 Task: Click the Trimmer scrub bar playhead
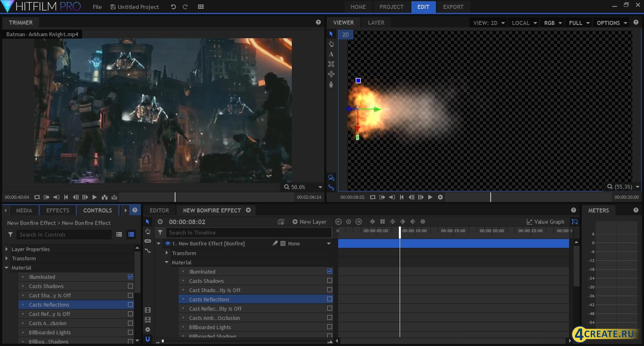[175, 197]
